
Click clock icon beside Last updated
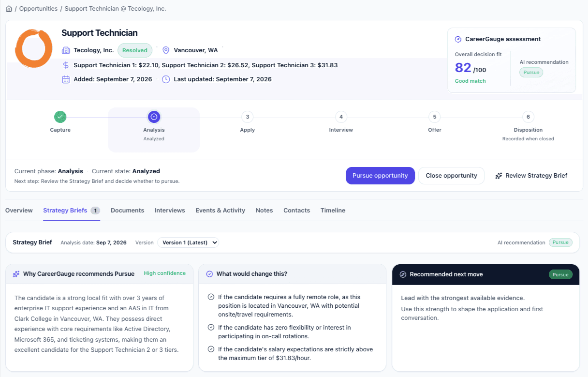point(166,79)
